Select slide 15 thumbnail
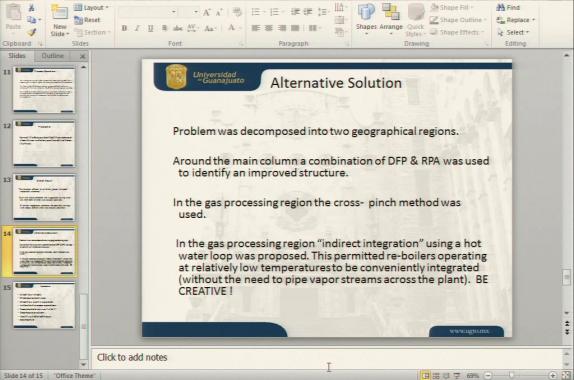This screenshot has height=380, width=574. [x=44, y=305]
